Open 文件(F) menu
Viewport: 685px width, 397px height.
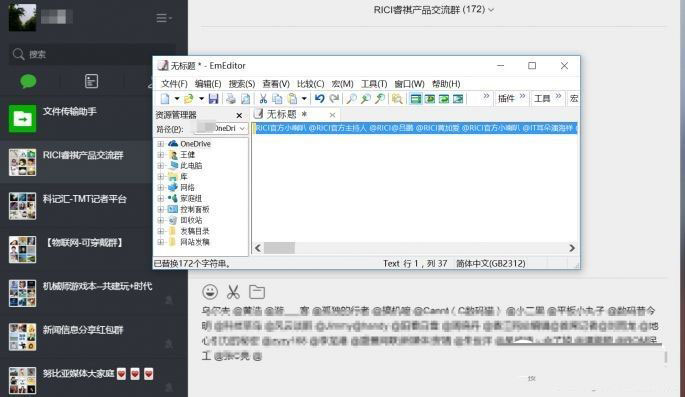(x=174, y=84)
